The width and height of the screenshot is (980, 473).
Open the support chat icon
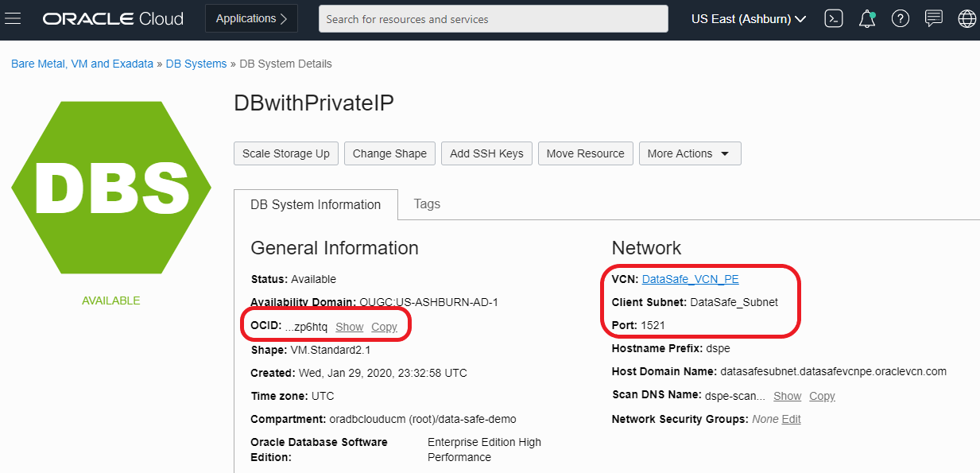(x=934, y=18)
